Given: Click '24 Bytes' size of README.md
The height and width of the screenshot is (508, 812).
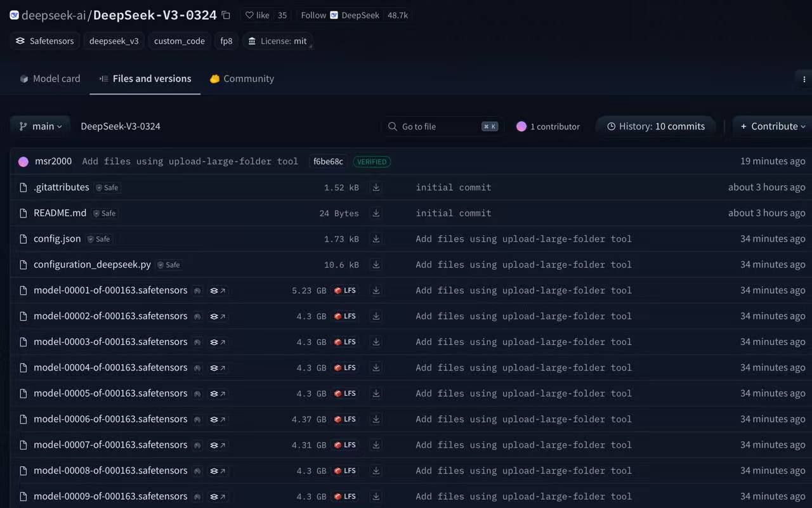Looking at the screenshot, I should click(x=339, y=213).
